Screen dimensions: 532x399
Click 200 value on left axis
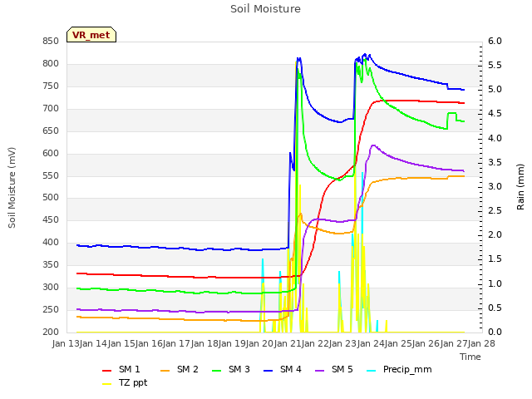pyautogui.click(x=51, y=332)
